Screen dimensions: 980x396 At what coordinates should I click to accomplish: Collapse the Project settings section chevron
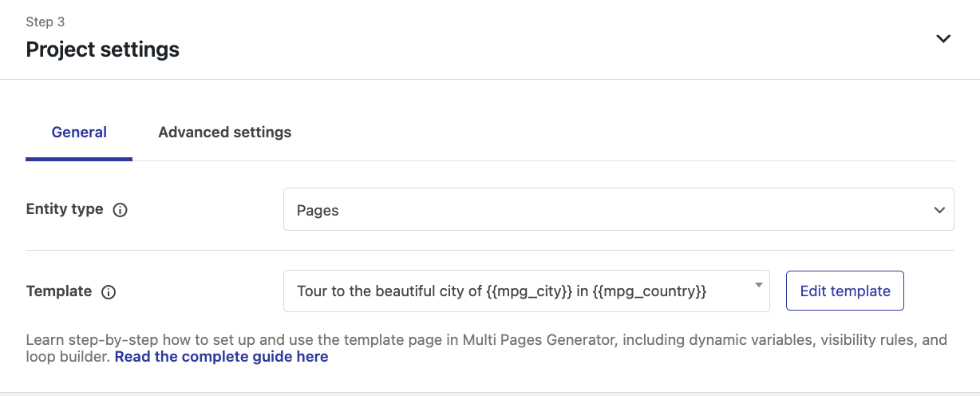point(943,38)
